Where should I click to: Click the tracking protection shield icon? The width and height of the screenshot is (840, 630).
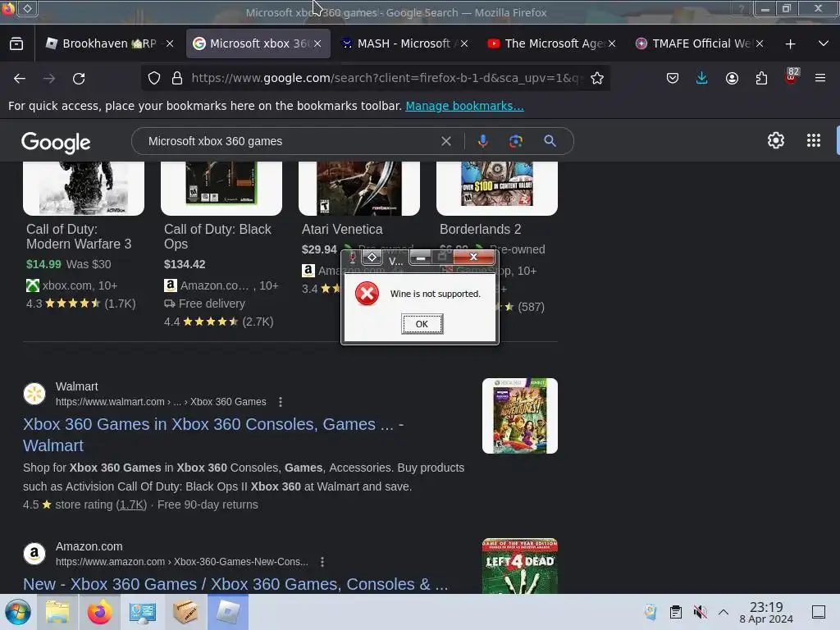click(x=154, y=78)
